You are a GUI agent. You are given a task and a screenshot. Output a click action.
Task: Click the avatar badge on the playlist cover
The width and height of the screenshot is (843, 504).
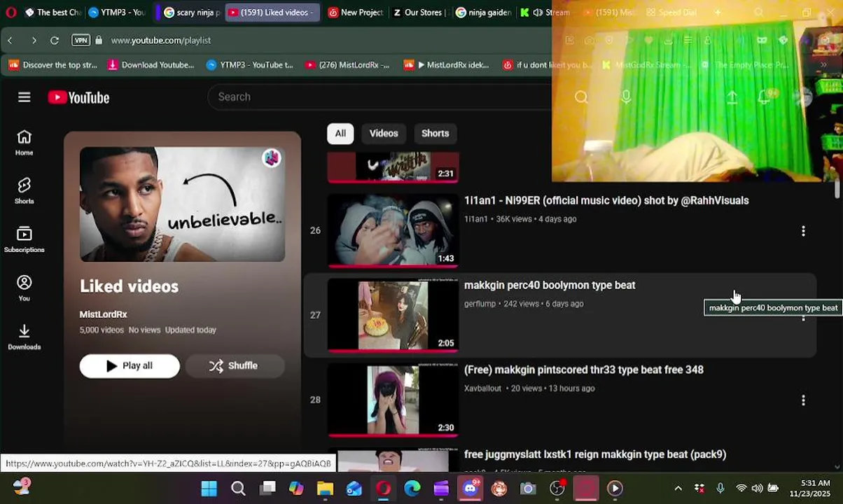click(272, 158)
